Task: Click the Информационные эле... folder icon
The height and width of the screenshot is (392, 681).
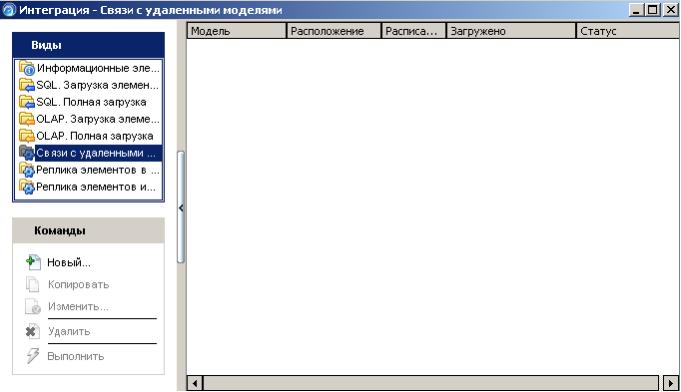Action: tap(27, 68)
